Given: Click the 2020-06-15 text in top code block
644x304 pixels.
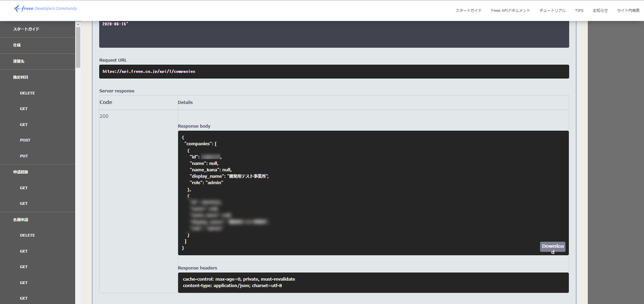Looking at the screenshot, I should click(x=115, y=24).
